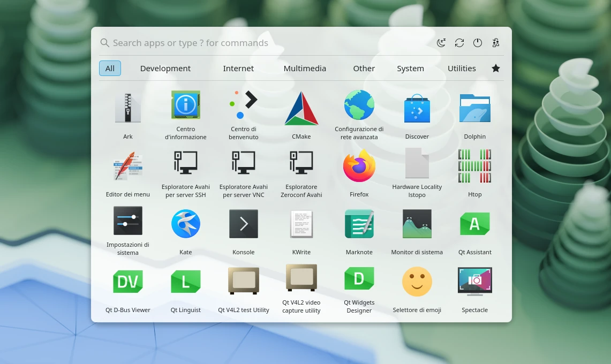Start the Kate text editor
The width and height of the screenshot is (611, 364).
[186, 224]
